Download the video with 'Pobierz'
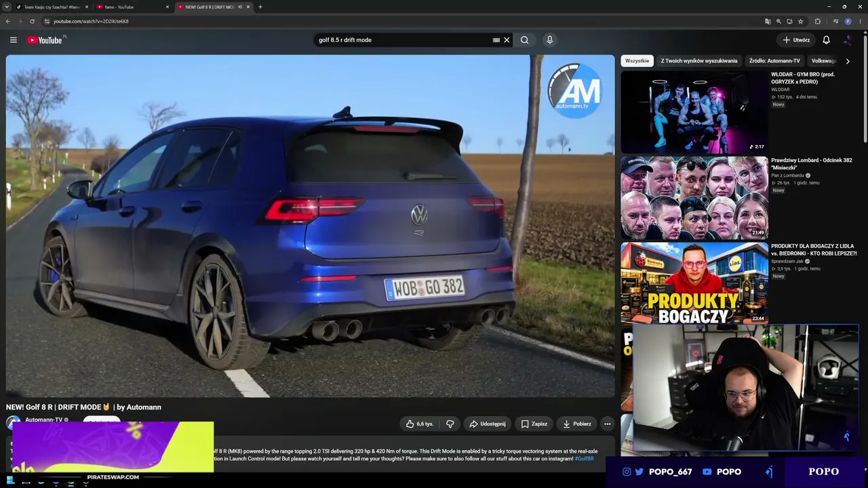Screen dimensions: 868x488 coord(577,424)
